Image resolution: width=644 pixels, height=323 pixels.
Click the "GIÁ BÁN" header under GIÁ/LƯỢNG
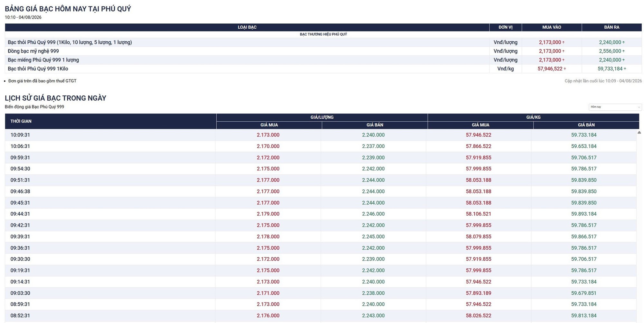pos(375,125)
